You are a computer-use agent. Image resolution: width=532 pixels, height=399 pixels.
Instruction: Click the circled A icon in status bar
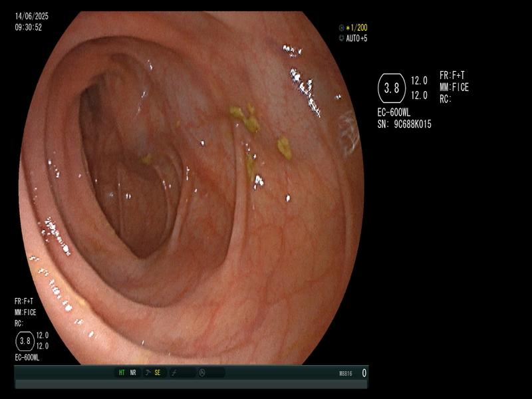coord(202,373)
